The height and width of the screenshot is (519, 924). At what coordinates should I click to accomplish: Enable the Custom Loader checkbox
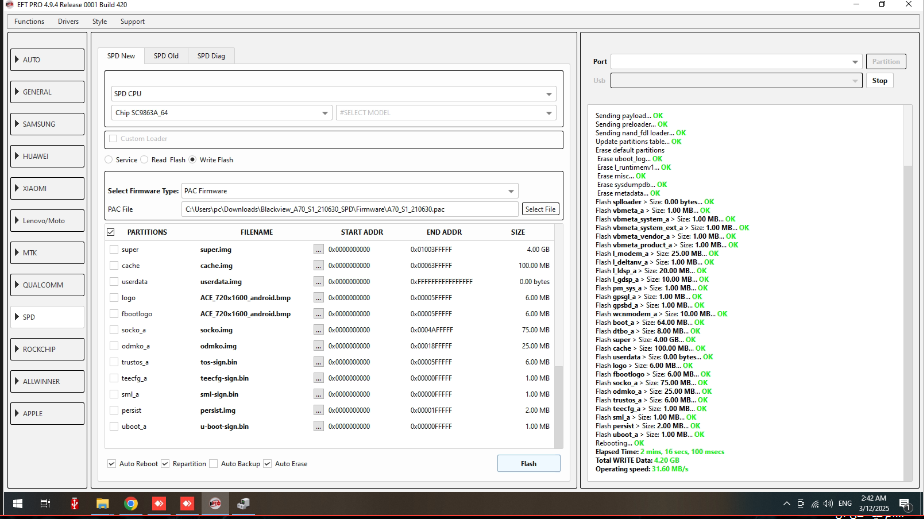coord(113,138)
